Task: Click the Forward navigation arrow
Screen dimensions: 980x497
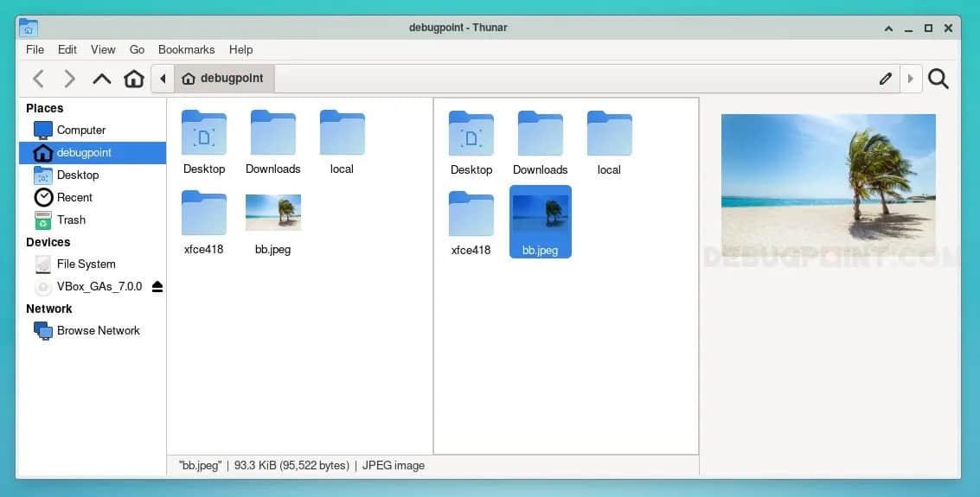Action: coord(70,79)
